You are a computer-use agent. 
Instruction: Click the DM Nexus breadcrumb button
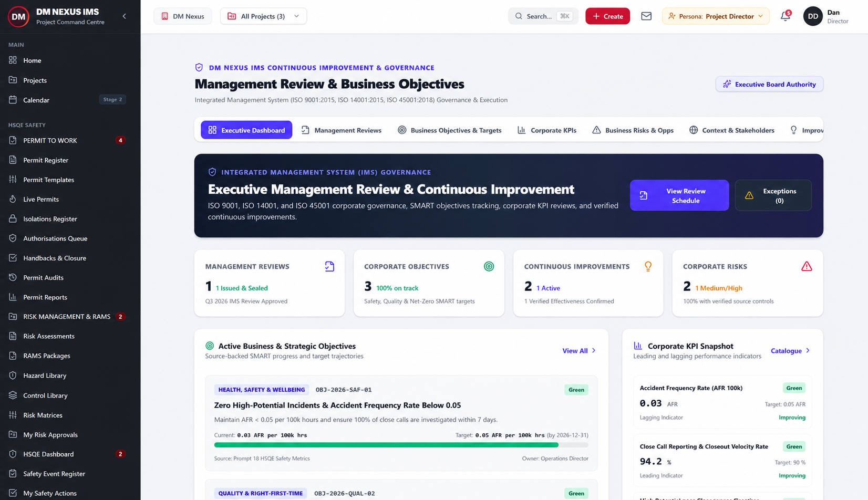(182, 16)
